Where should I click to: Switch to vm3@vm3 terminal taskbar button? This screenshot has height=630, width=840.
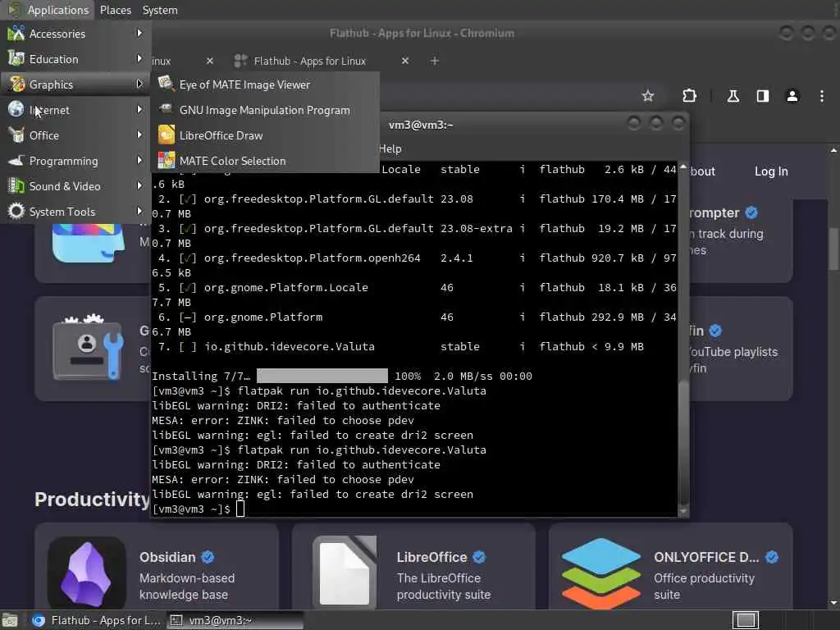pyautogui.click(x=235, y=620)
